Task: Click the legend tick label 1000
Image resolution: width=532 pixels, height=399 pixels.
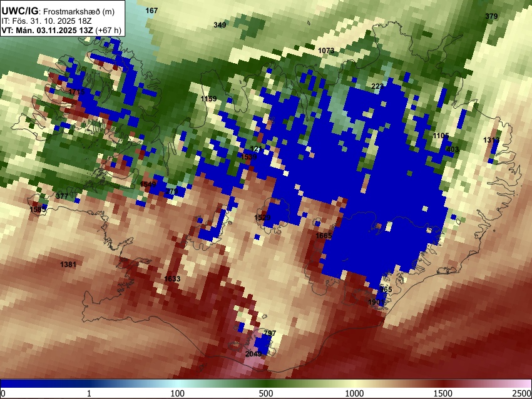Action: (354, 393)
